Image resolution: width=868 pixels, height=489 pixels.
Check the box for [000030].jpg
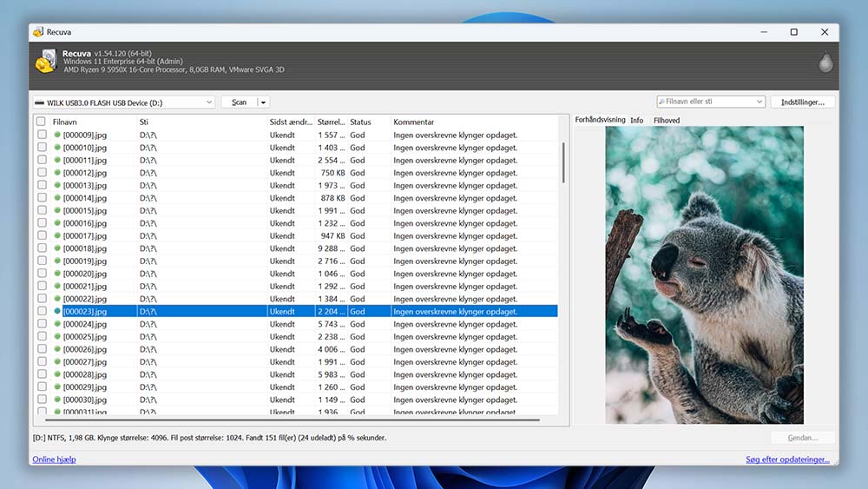click(42, 399)
